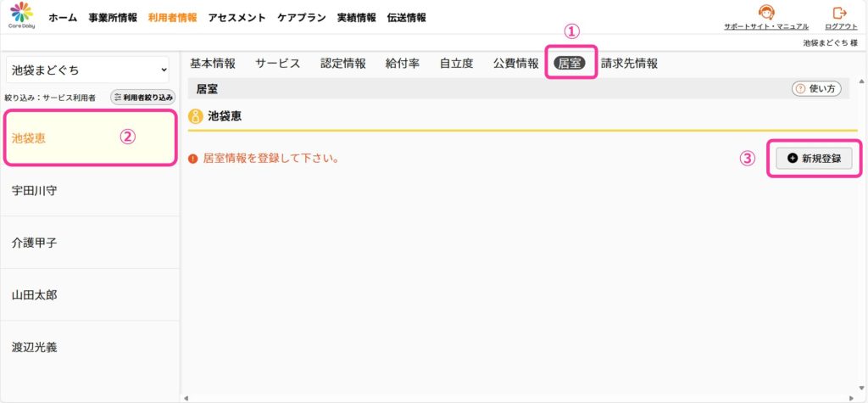Select the 請求先情報 tab

(630, 64)
